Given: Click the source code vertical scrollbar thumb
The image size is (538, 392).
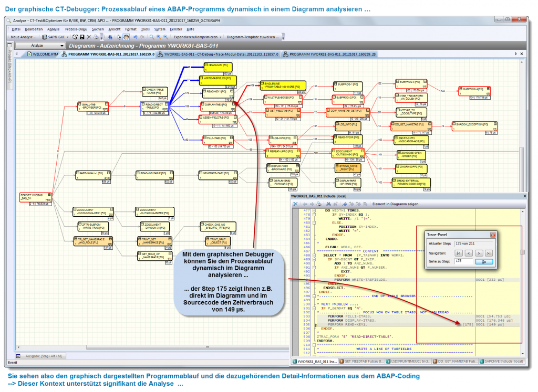Looking at the screenshot, I should point(522,252).
